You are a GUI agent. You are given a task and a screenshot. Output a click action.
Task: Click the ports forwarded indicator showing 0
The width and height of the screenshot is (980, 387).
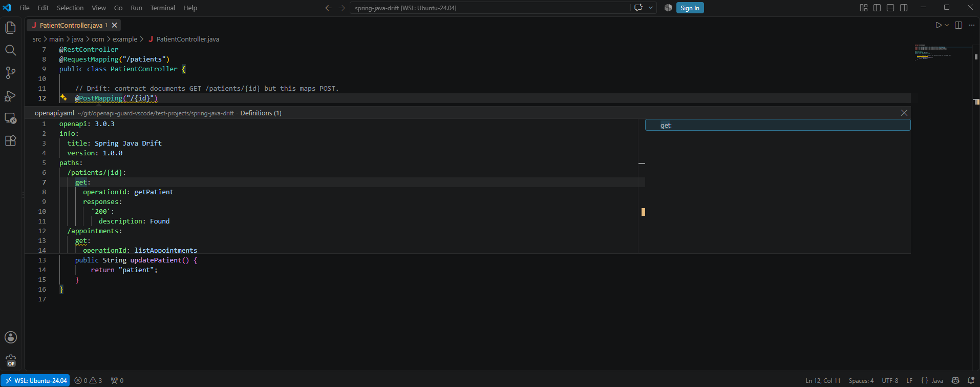[117, 380]
